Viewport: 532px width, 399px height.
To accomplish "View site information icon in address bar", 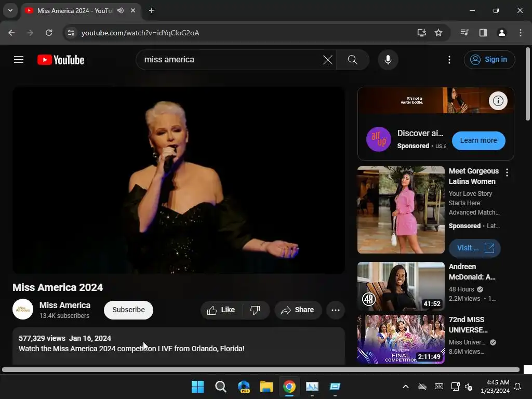I will click(x=71, y=33).
